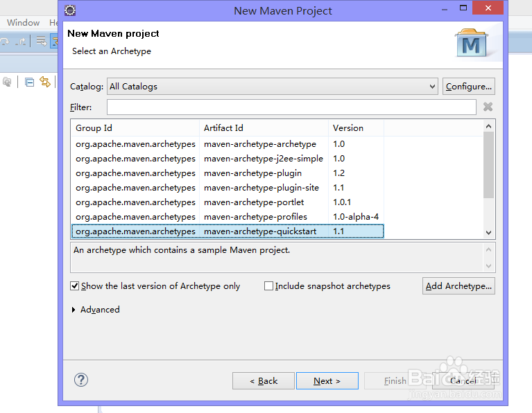Click the Finish button
The width and height of the screenshot is (532, 413).
click(395, 381)
